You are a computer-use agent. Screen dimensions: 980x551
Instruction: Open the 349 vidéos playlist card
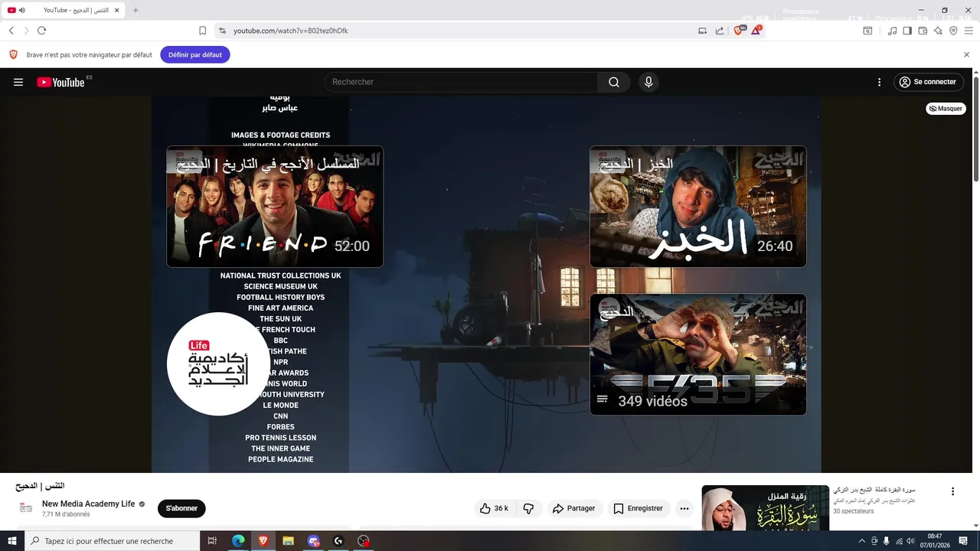[x=698, y=354]
